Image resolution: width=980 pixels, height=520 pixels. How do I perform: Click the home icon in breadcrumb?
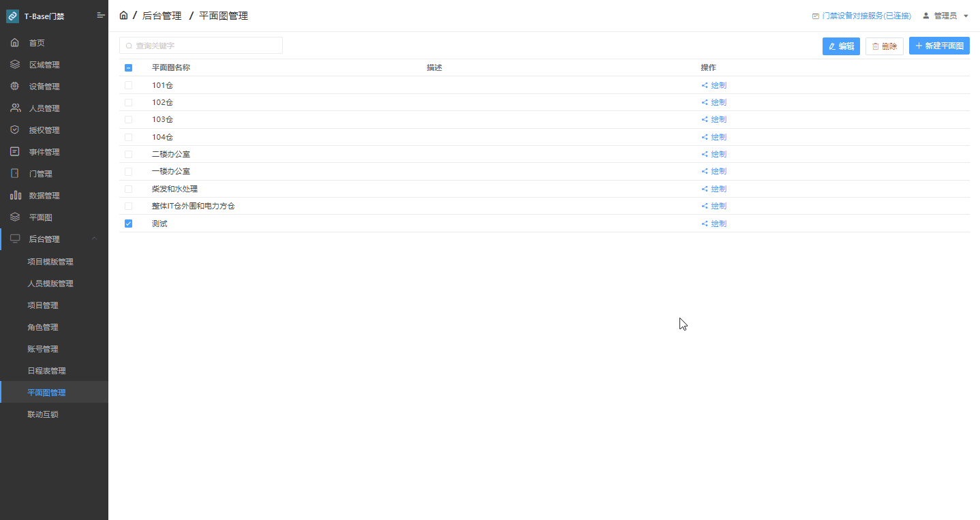[x=123, y=15]
